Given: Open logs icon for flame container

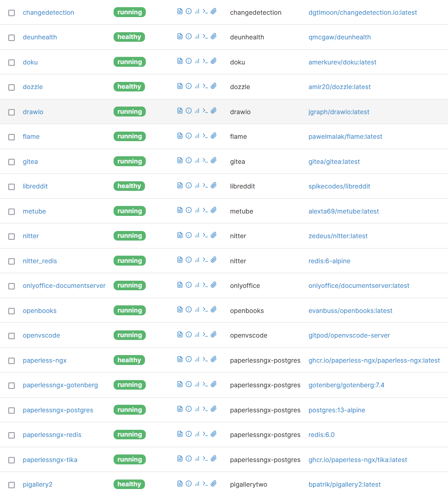Looking at the screenshot, I should click(180, 136).
